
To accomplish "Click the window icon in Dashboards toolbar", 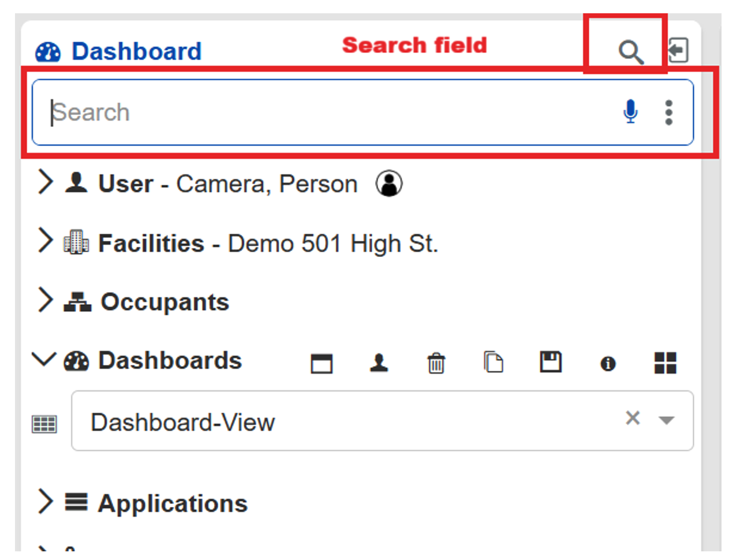I will tap(322, 363).
